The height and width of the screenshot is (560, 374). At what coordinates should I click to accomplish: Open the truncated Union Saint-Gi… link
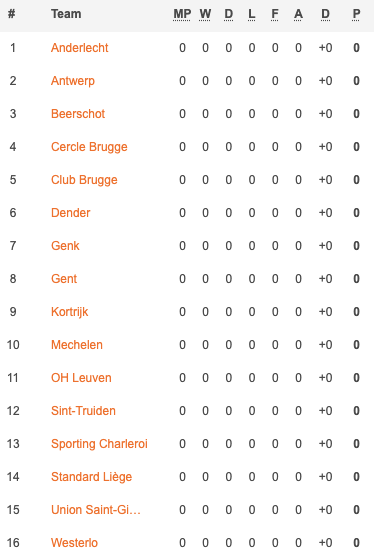coord(96,510)
